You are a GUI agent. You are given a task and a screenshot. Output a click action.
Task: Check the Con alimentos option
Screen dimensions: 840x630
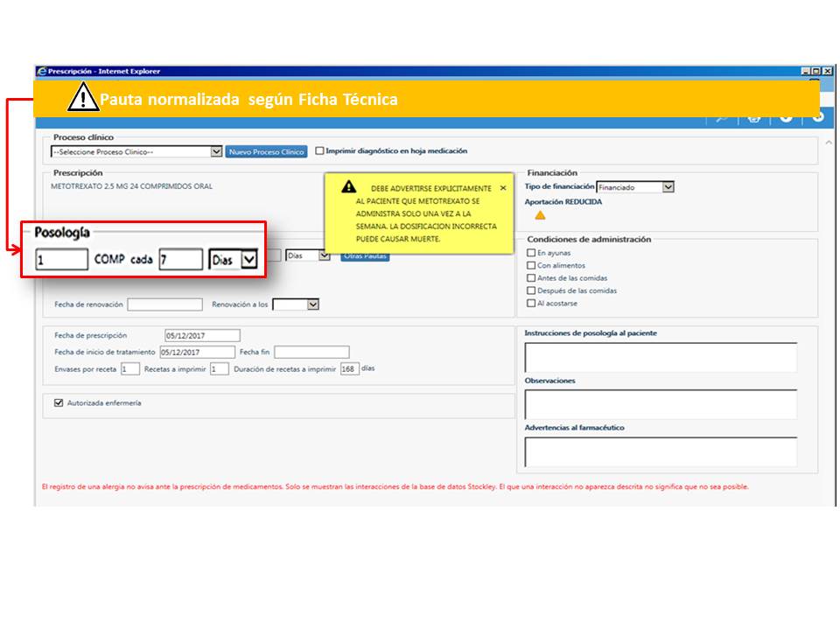click(x=531, y=265)
